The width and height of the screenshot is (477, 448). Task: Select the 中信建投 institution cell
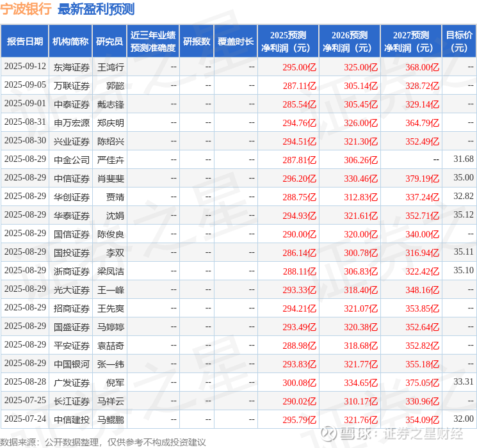(x=72, y=420)
